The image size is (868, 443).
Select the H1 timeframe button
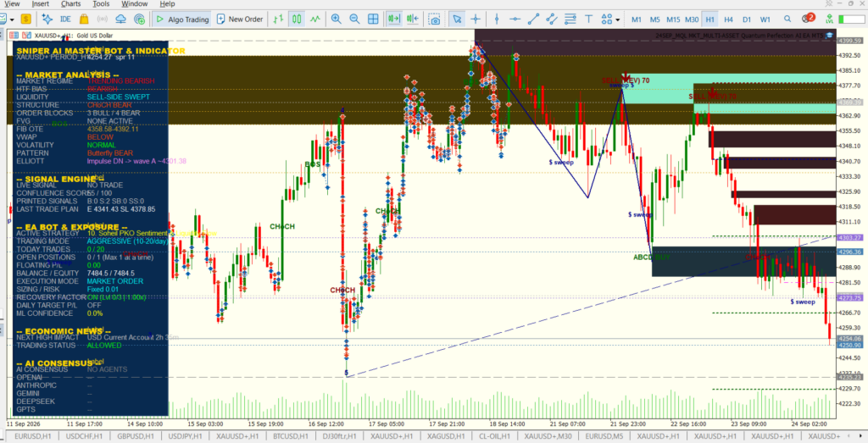point(709,19)
